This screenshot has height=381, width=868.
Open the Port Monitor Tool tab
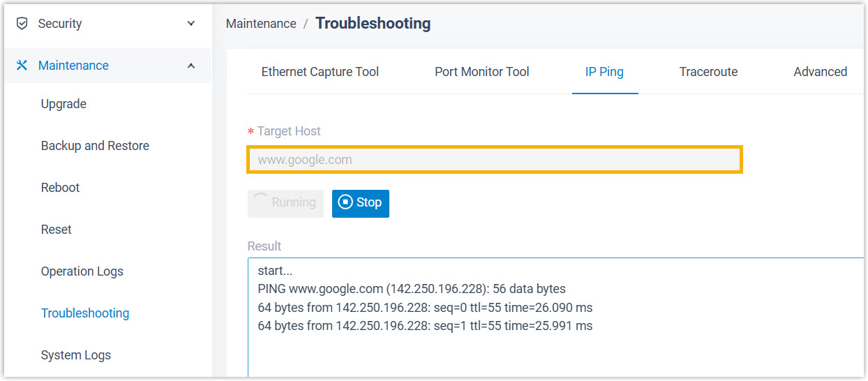481,72
